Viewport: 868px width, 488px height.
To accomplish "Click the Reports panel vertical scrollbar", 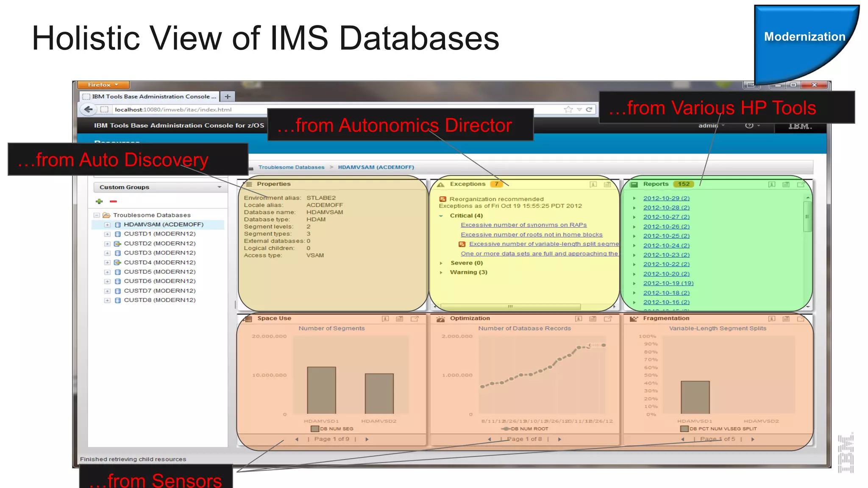I will click(807, 216).
